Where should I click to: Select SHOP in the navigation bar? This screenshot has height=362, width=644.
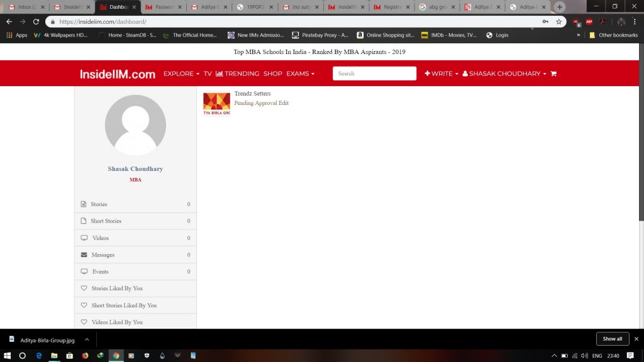272,74
